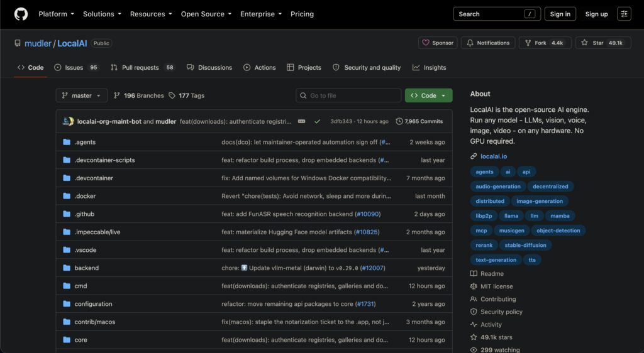This screenshot has height=353, width=644.
Task: Open the Resources dropdown menu
Action: click(x=151, y=14)
